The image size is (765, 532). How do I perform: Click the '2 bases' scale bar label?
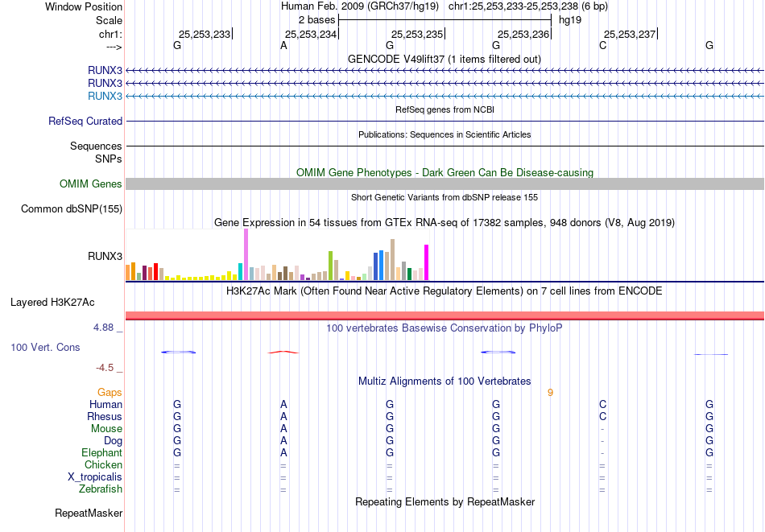pyautogui.click(x=317, y=20)
